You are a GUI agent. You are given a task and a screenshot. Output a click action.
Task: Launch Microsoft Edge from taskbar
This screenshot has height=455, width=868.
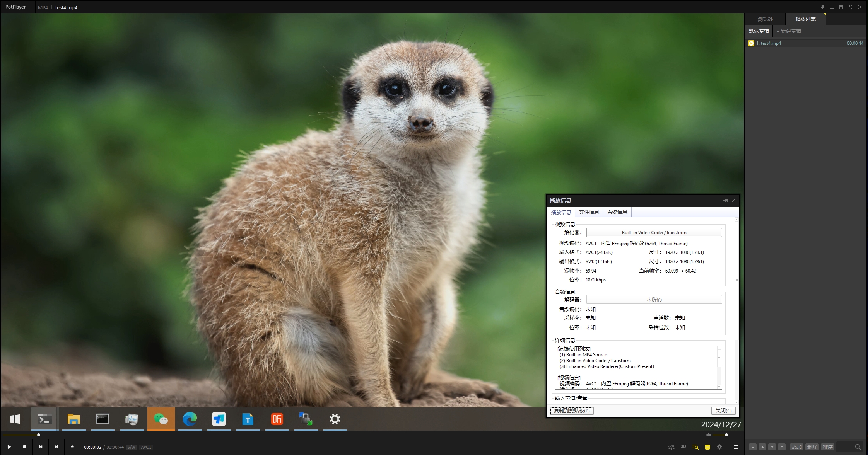(190, 419)
